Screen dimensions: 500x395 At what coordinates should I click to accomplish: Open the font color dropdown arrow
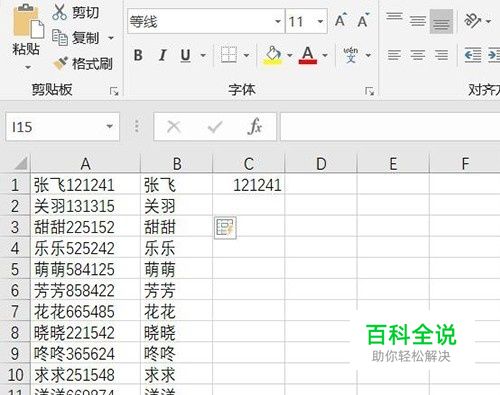point(325,55)
